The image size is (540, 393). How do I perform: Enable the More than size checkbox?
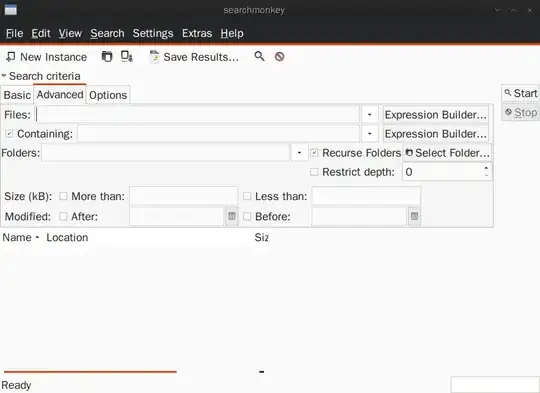tap(63, 196)
